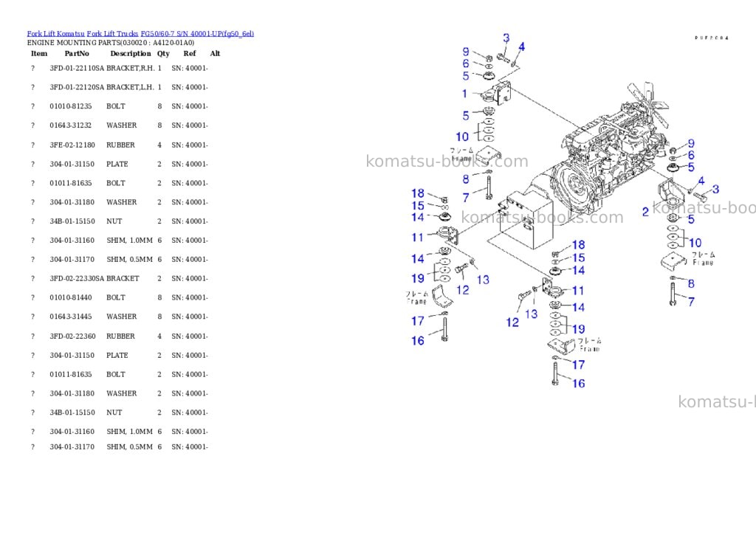Click BOLT description in 01010-81235 row

coord(116,106)
